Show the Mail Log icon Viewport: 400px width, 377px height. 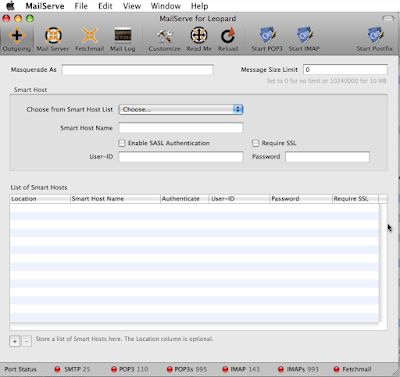coord(123,35)
